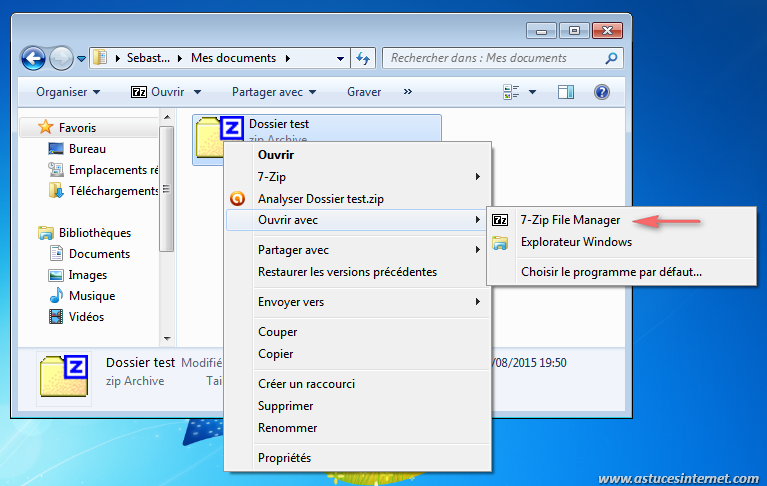Image resolution: width=767 pixels, height=486 pixels.
Task: Click navigation pane scrollbar down arrow
Action: [167, 338]
